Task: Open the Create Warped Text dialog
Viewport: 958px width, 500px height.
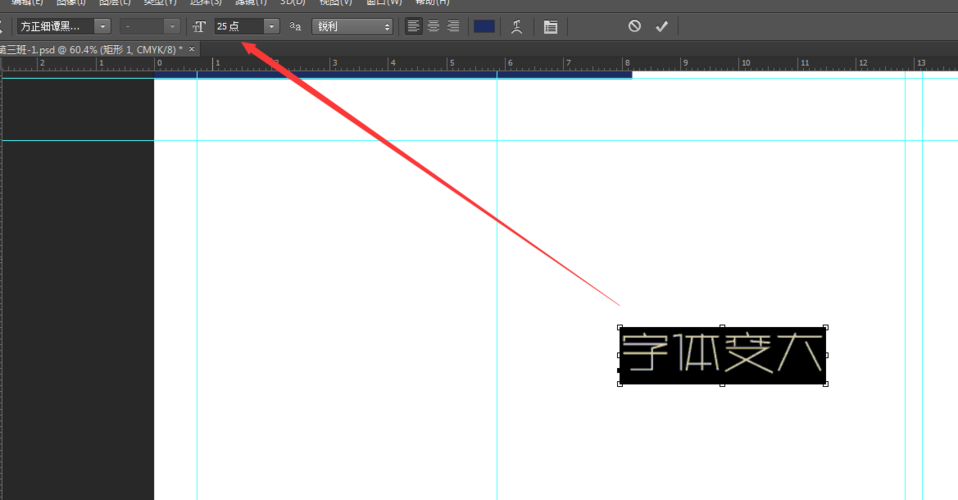Action: click(x=517, y=26)
